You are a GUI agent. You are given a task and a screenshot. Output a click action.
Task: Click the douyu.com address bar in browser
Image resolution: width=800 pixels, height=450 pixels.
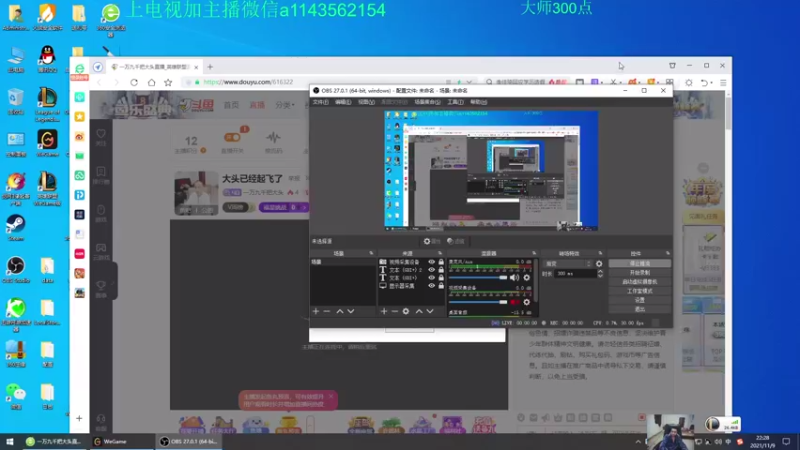click(x=327, y=82)
